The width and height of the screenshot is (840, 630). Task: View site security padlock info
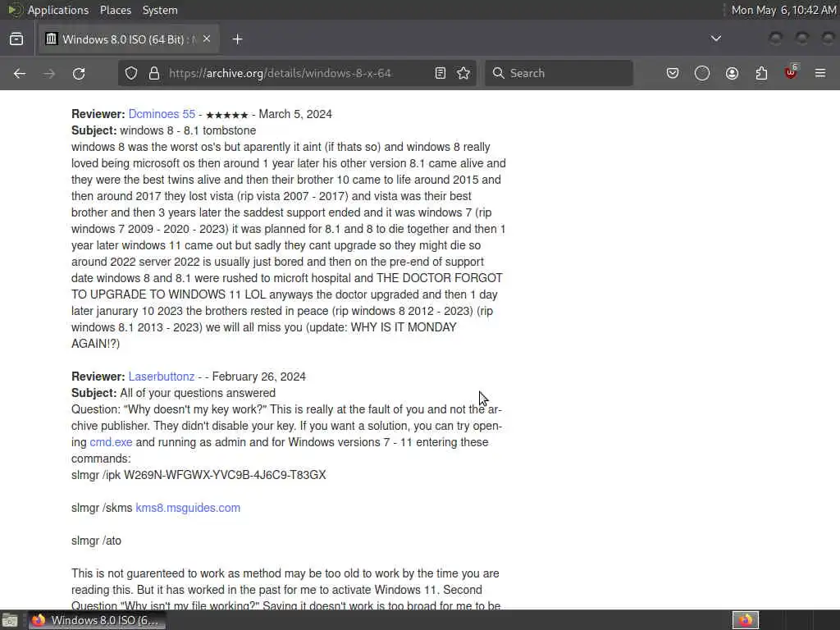pyautogui.click(x=154, y=73)
